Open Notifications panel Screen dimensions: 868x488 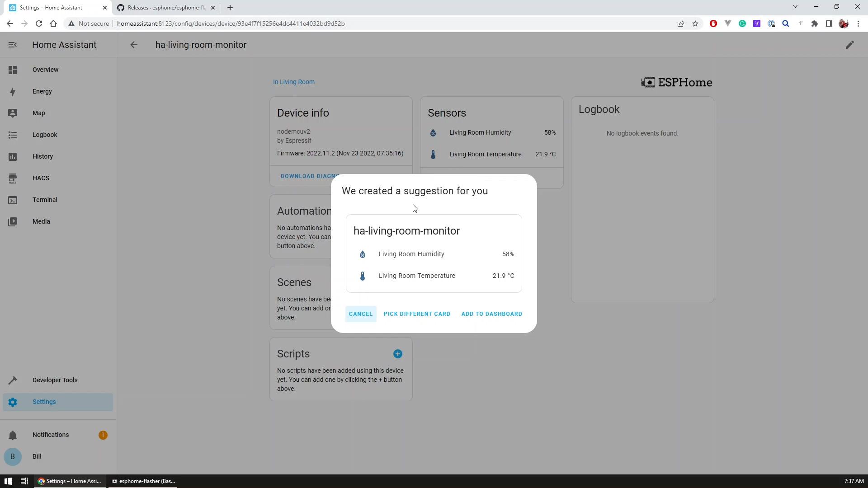[51, 435]
